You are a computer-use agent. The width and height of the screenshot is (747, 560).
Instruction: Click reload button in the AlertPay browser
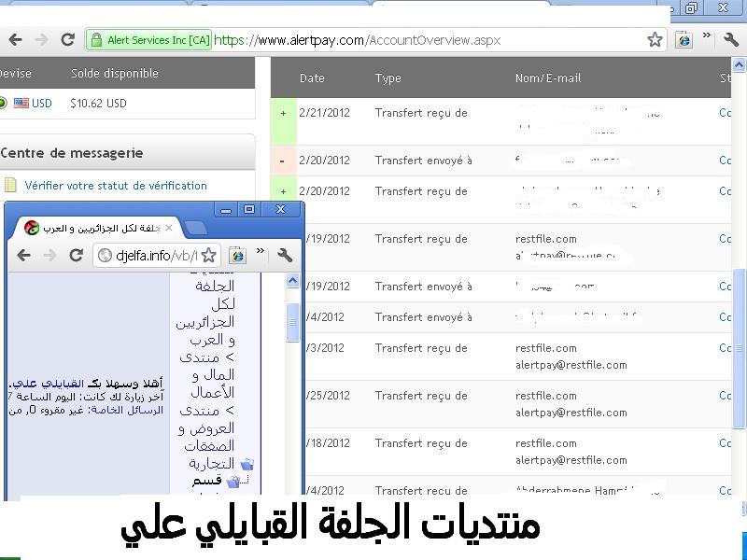coord(67,40)
